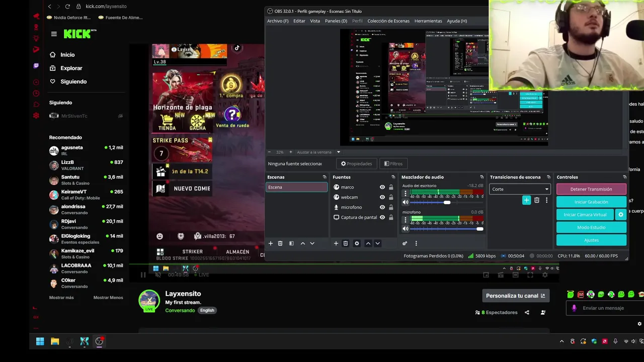
Task: Open Herramientas menu in OBS
Action: (428, 21)
